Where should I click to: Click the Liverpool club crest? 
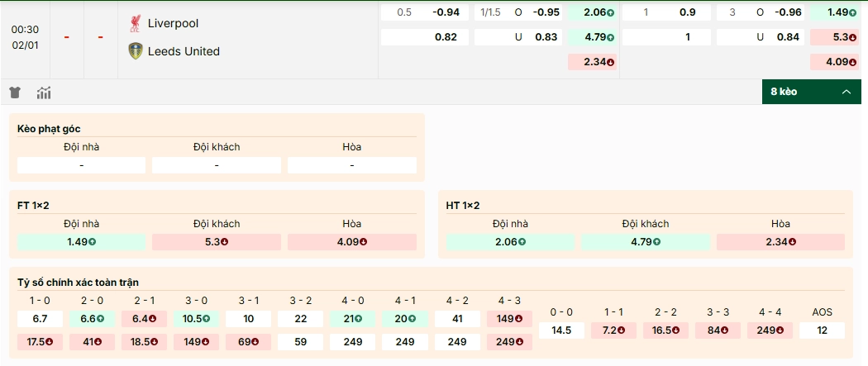[x=136, y=23]
